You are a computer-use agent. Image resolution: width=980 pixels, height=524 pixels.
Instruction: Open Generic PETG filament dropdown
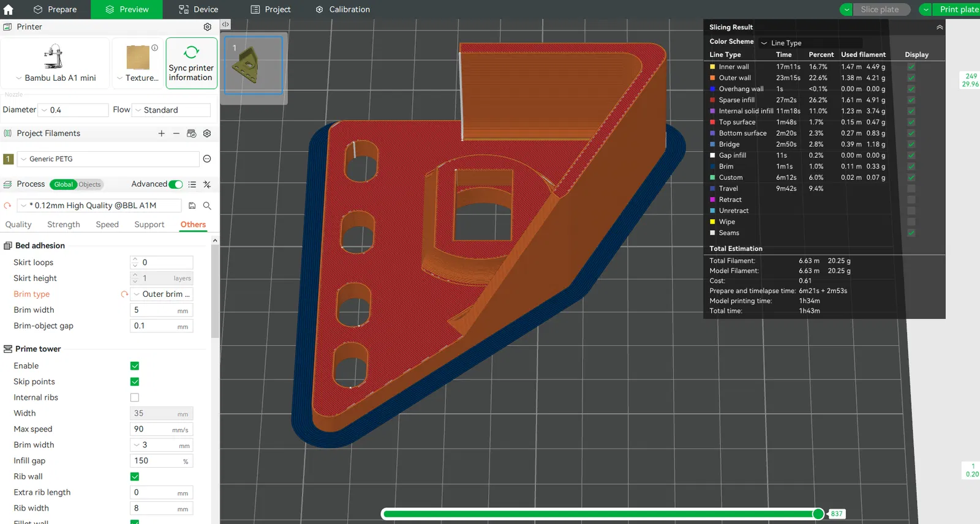point(108,159)
